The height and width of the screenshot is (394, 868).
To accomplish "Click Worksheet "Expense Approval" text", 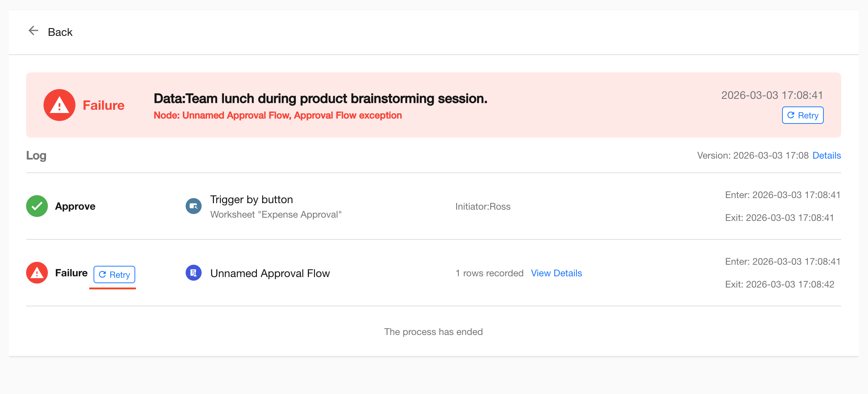I will [276, 214].
